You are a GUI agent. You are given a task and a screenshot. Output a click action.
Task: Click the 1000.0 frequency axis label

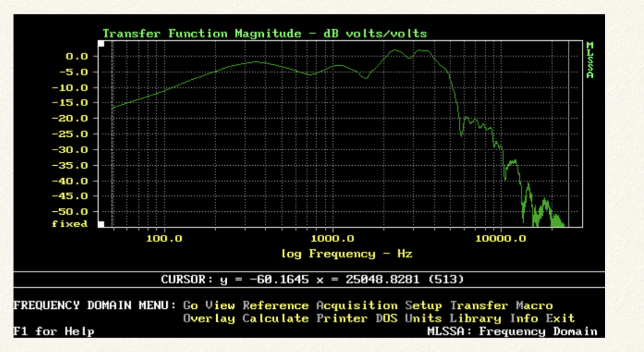[x=333, y=238]
